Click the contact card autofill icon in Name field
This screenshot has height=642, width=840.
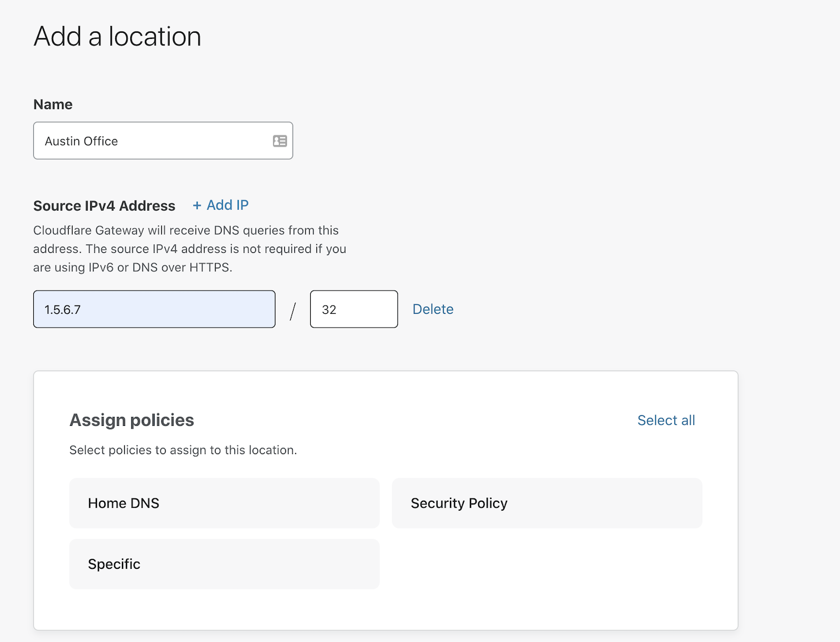tap(280, 141)
